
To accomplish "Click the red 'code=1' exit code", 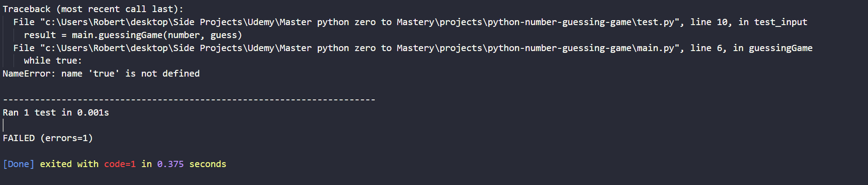I will (120, 164).
